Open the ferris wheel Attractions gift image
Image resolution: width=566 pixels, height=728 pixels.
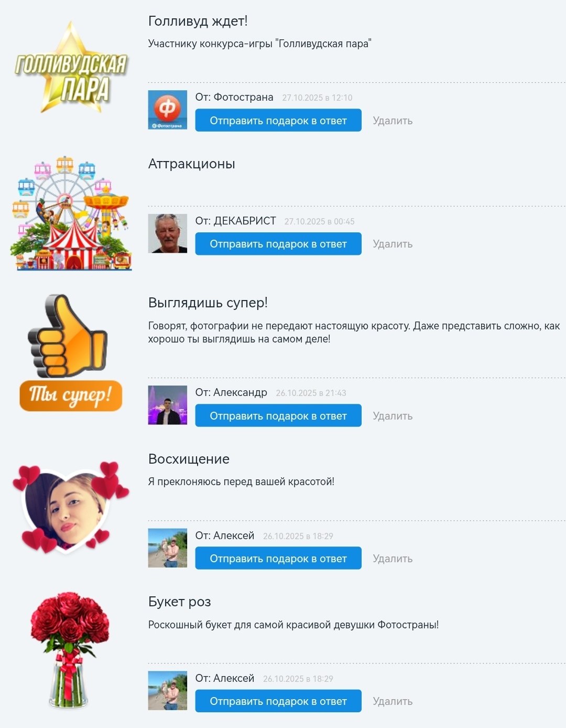click(x=71, y=213)
